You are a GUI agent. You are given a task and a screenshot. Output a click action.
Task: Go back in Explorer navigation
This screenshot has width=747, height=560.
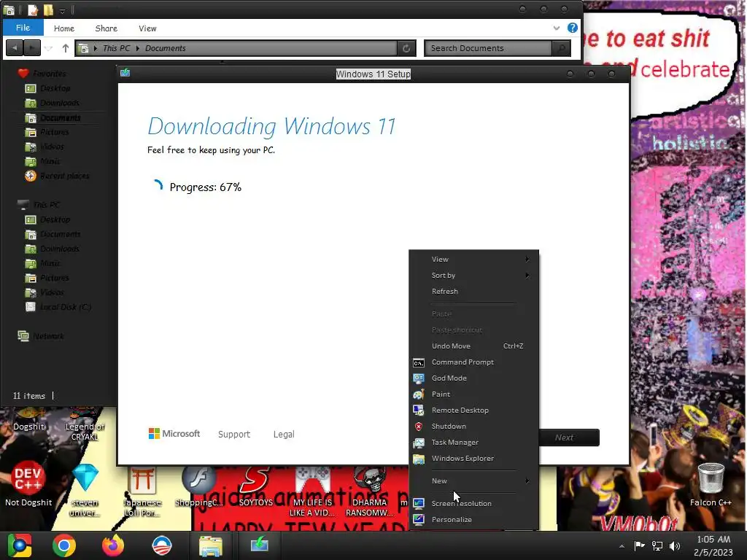15,48
